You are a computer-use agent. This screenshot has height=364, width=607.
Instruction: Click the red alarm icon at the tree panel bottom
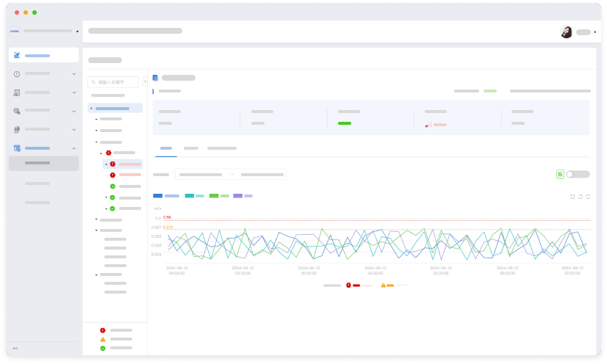click(x=102, y=330)
